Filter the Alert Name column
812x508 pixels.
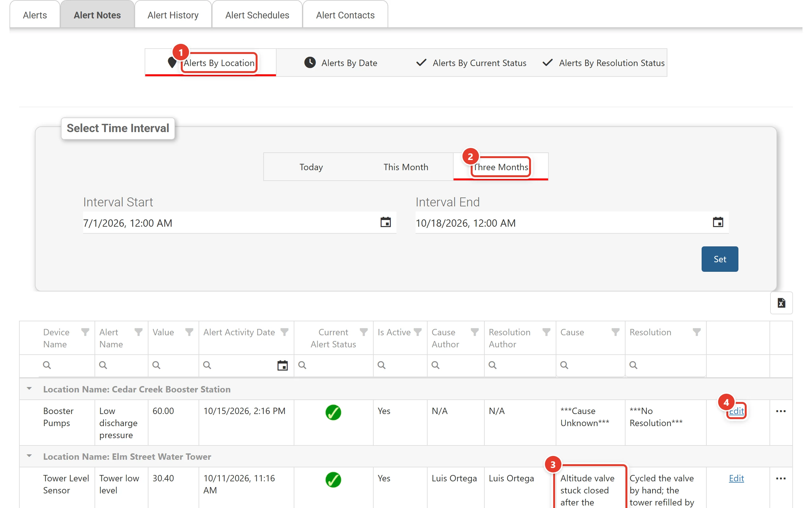[x=138, y=332]
